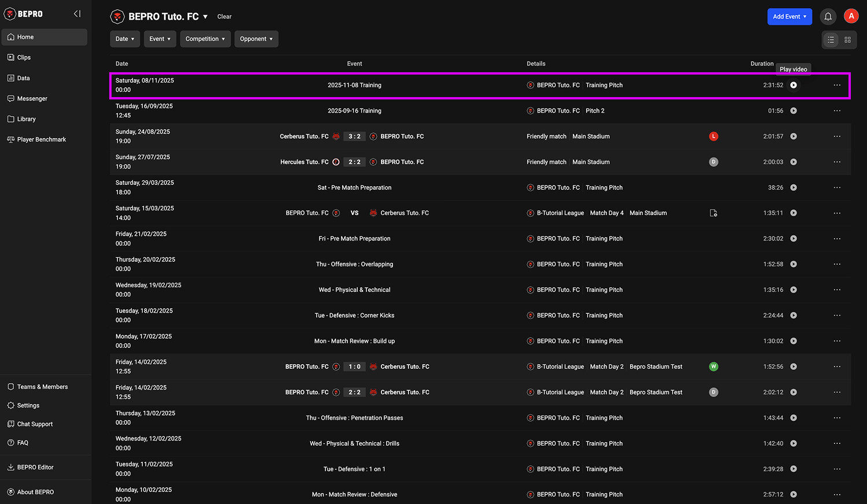867x504 pixels.
Task: Open Wed - Physical & Technical : Drills event
Action: (x=354, y=443)
